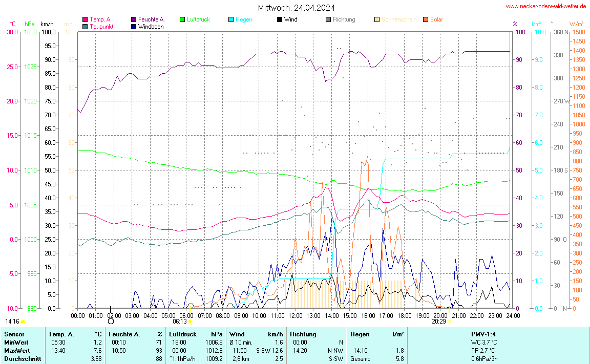Screen dimensions: 590x364
Task: Click the pale Sonnenschein legend square
Action: tap(377, 19)
